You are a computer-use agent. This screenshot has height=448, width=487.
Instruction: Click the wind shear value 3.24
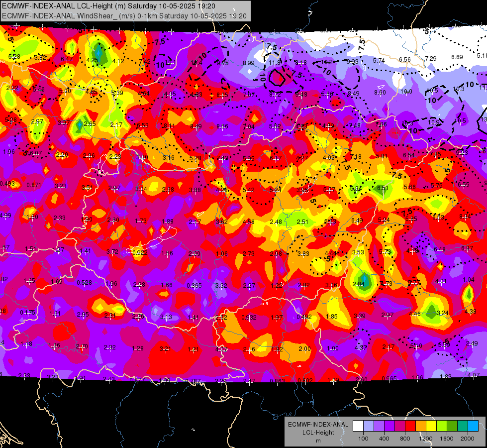(x=443, y=313)
